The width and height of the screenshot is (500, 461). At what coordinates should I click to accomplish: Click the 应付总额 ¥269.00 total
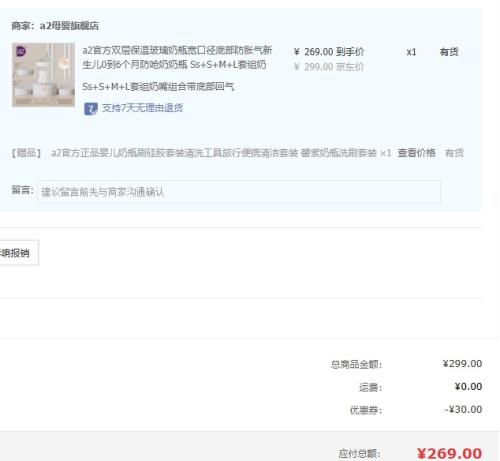pyautogui.click(x=449, y=453)
